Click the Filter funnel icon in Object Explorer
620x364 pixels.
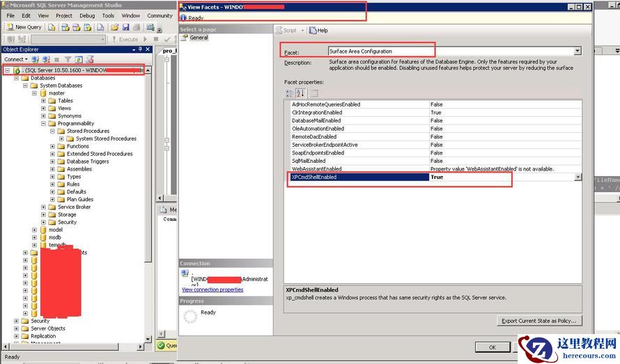click(x=68, y=59)
